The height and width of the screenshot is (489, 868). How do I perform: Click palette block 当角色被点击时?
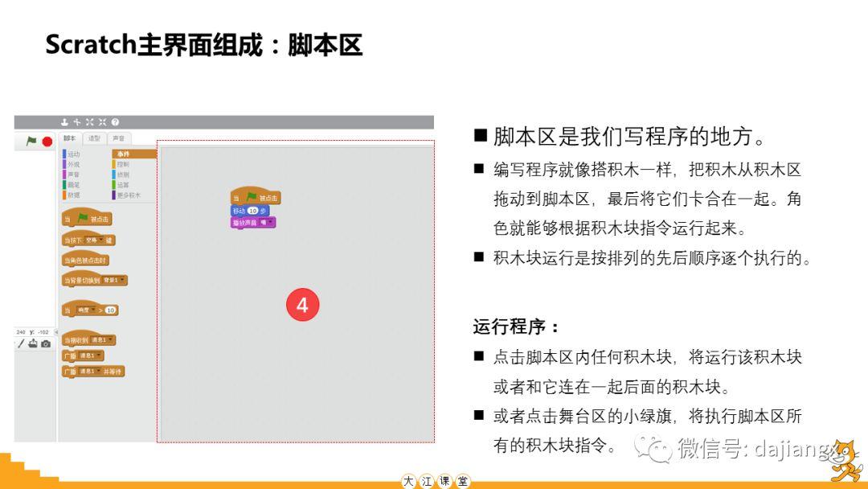85,259
